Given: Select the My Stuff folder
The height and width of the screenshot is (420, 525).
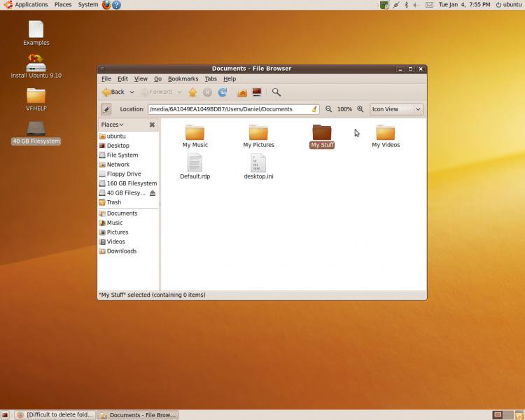Looking at the screenshot, I should [322, 136].
